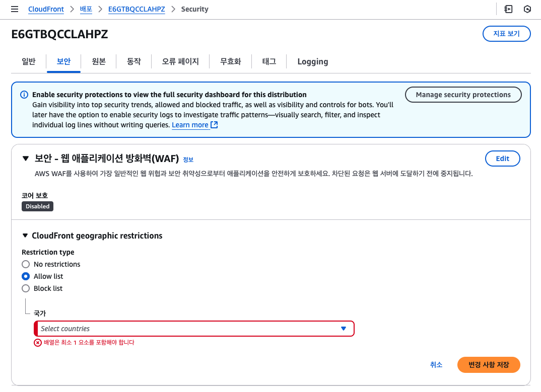The height and width of the screenshot is (392, 541).
Task: Click the Disabled status badge
Action: [x=38, y=206]
